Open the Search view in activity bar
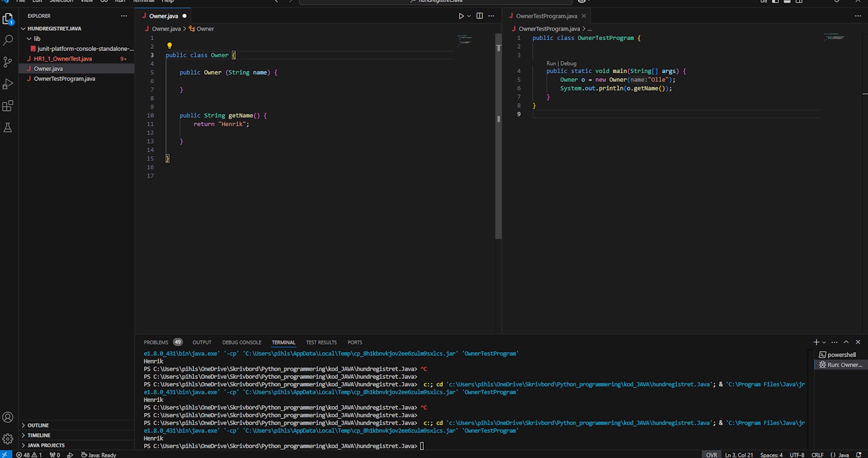 coord(8,40)
